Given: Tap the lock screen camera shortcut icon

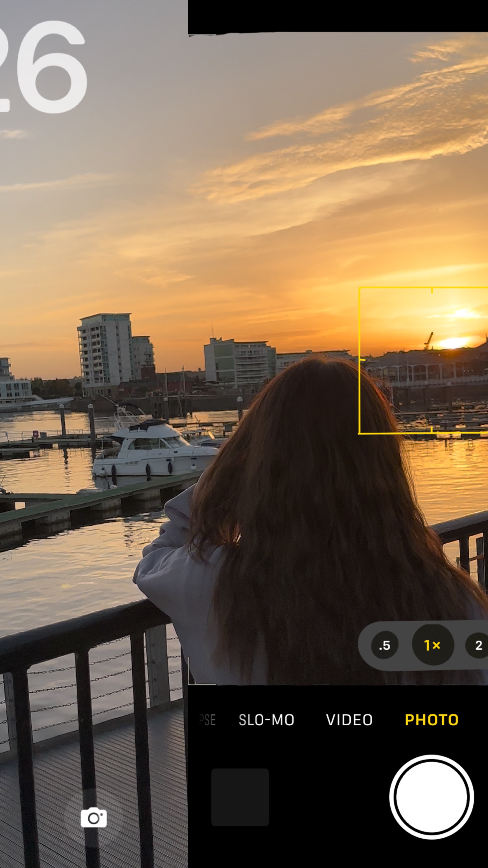Looking at the screenshot, I should click(94, 817).
